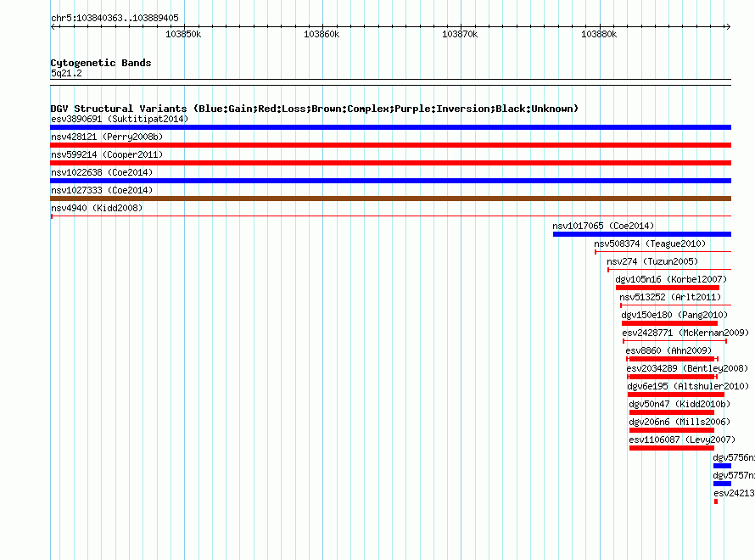Click the red loss bar under esv1106087
This screenshot has height=560, width=755.
click(x=672, y=448)
